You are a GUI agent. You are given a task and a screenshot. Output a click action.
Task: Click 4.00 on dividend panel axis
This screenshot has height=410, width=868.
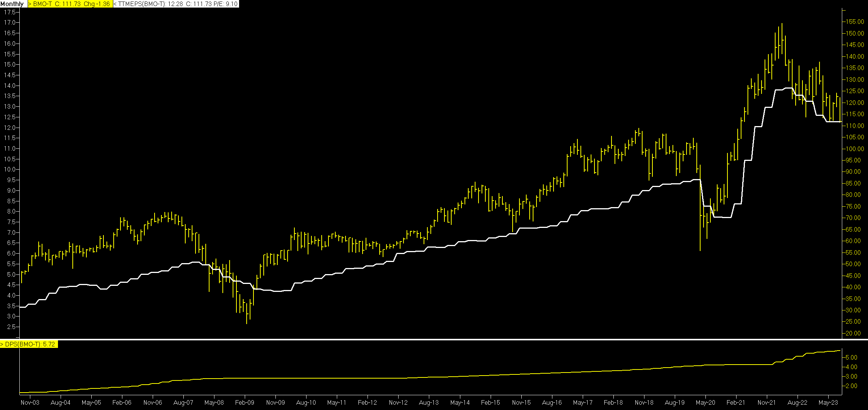coord(851,367)
